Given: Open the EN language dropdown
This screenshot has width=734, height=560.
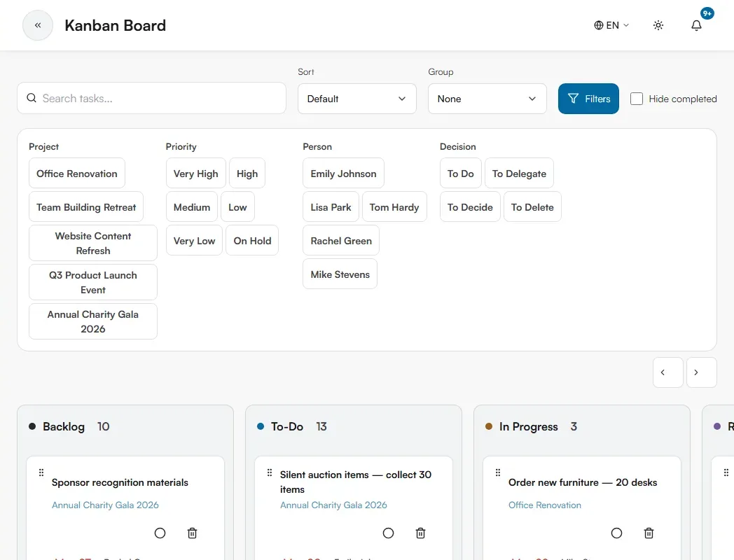Looking at the screenshot, I should 612,25.
